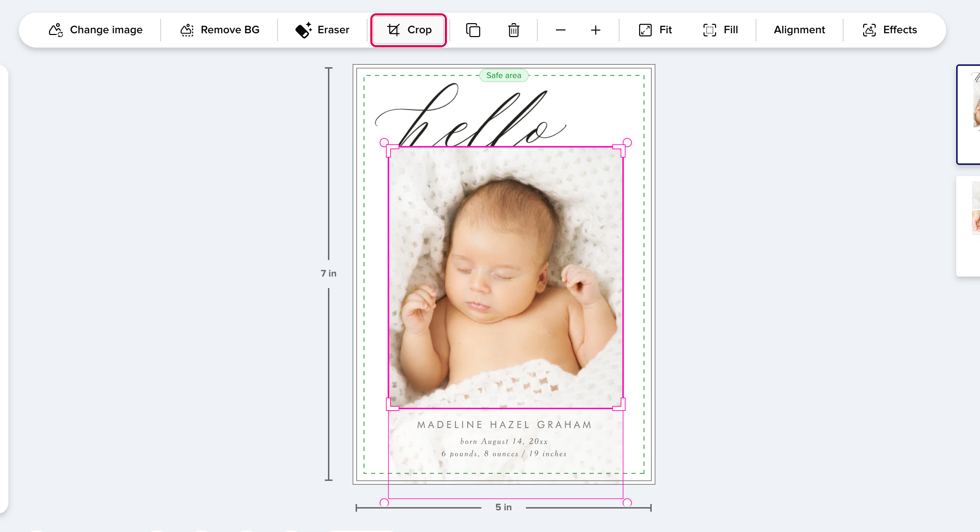Click the '7 in' height label
This screenshot has width=980, height=532.
[x=329, y=273]
